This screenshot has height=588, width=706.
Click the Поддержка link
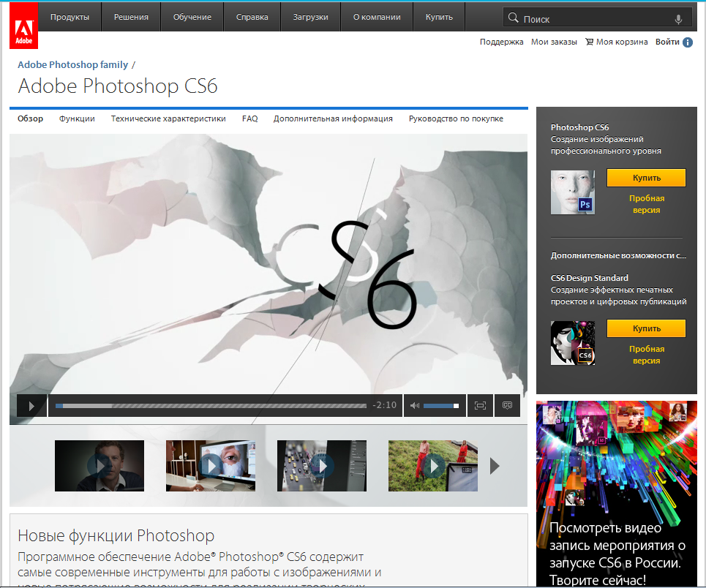[502, 42]
